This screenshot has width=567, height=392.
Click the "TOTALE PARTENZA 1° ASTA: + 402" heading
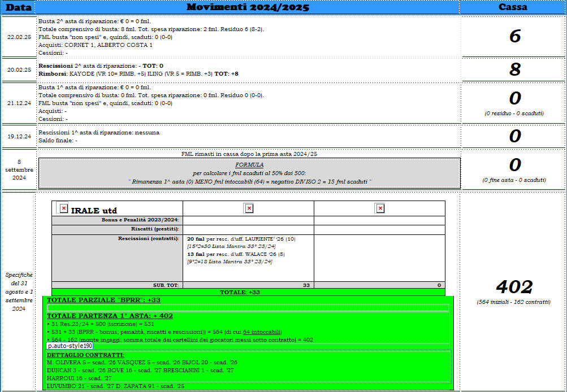pyautogui.click(x=110, y=316)
